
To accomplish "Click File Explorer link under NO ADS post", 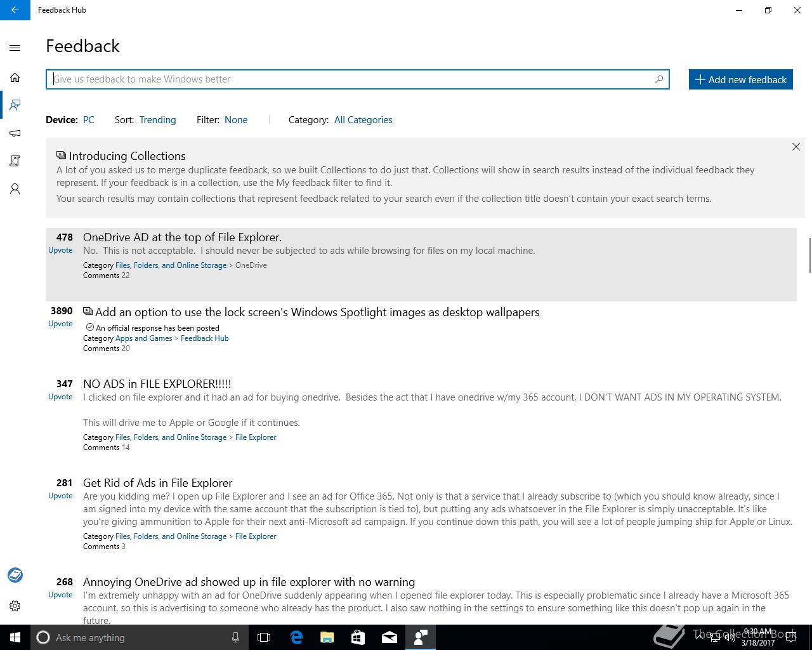I will pyautogui.click(x=256, y=437).
